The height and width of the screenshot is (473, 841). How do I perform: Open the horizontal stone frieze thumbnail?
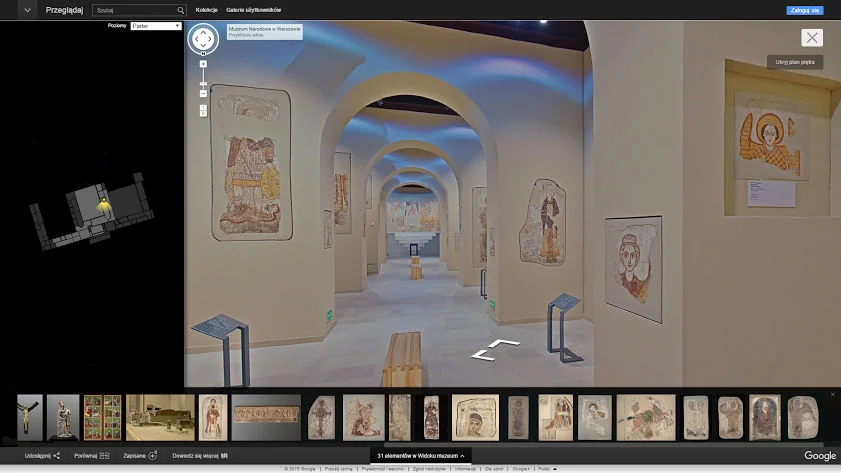(x=266, y=418)
